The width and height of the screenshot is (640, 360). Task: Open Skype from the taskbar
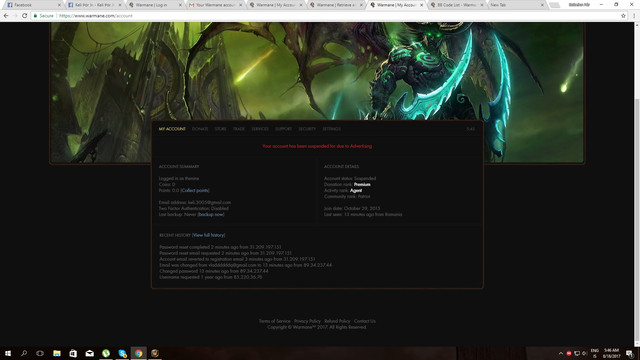click(122, 353)
